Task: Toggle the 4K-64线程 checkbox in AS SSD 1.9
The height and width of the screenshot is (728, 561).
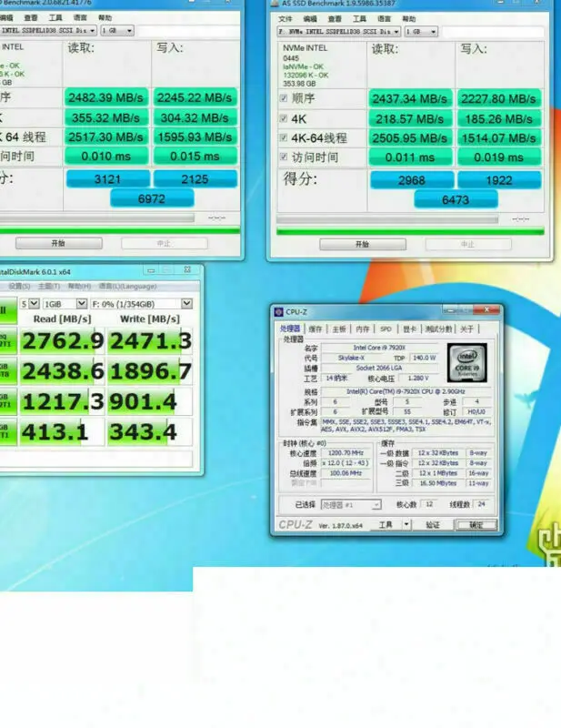Action: coord(284,137)
